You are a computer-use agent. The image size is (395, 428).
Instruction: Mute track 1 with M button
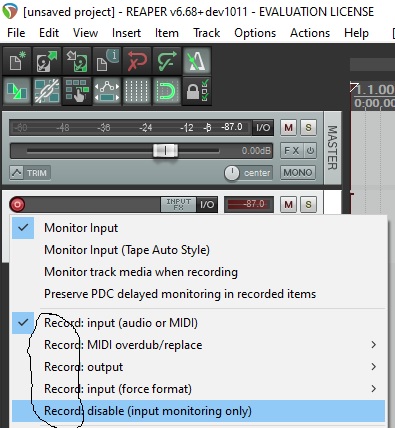tap(289, 204)
